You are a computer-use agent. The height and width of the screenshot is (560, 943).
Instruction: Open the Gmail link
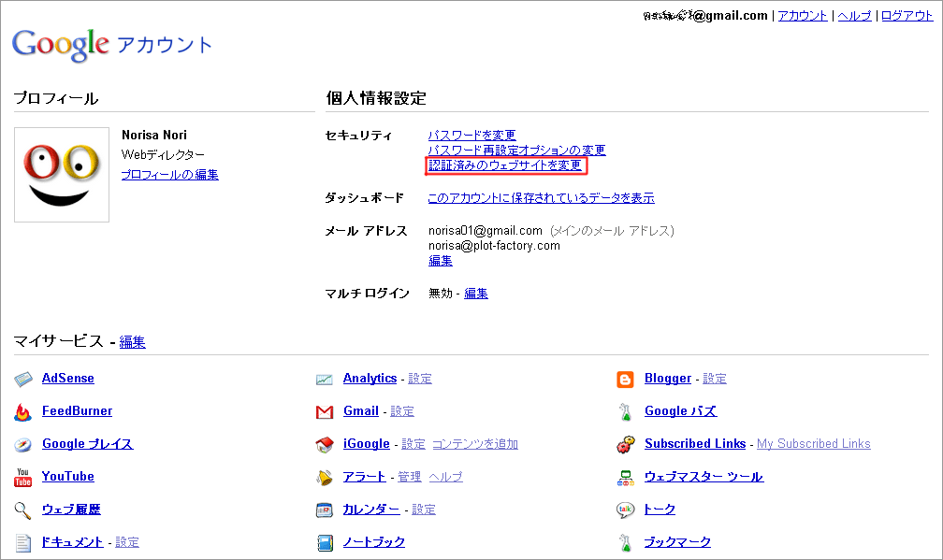coord(361,411)
